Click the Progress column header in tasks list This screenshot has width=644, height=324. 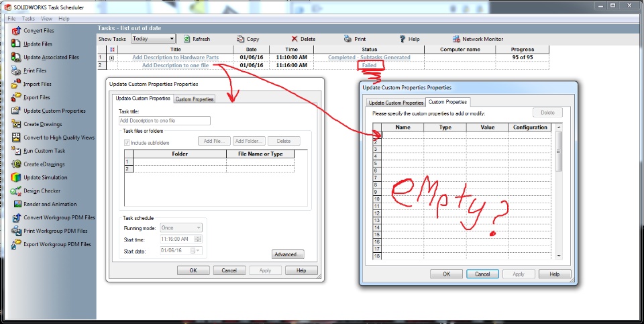(x=522, y=49)
